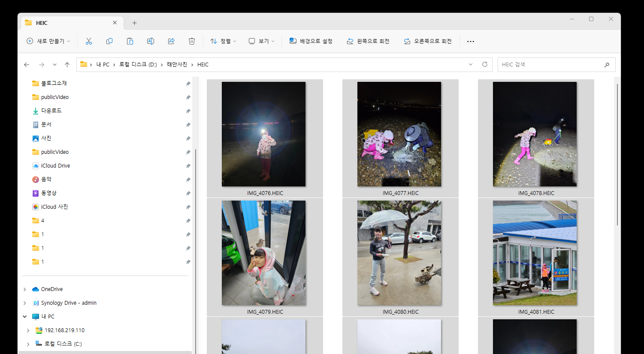Screen dimensions: 644x354
Task: Open 사진 in sidebar
Action: 42,138
